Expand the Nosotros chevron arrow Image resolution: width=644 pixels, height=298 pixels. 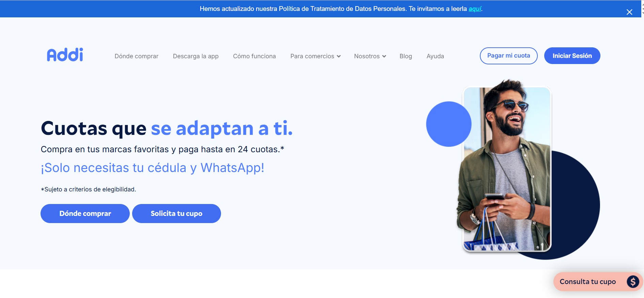click(x=384, y=57)
